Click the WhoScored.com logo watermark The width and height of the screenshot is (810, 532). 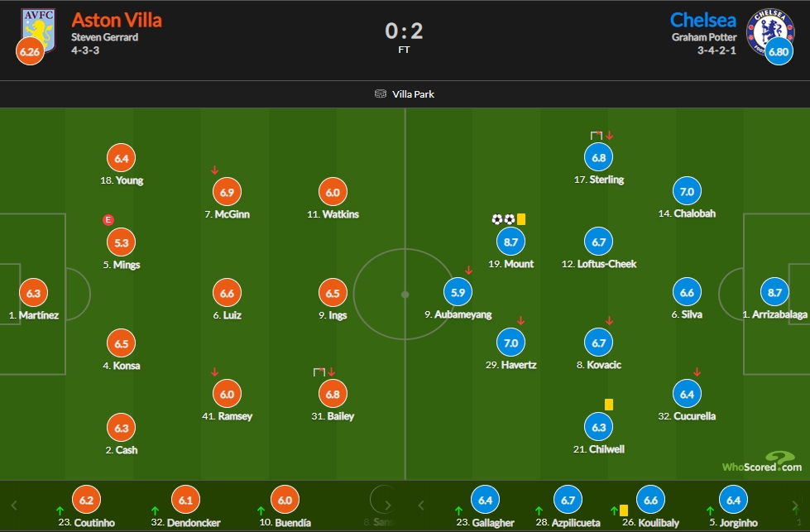(x=762, y=463)
